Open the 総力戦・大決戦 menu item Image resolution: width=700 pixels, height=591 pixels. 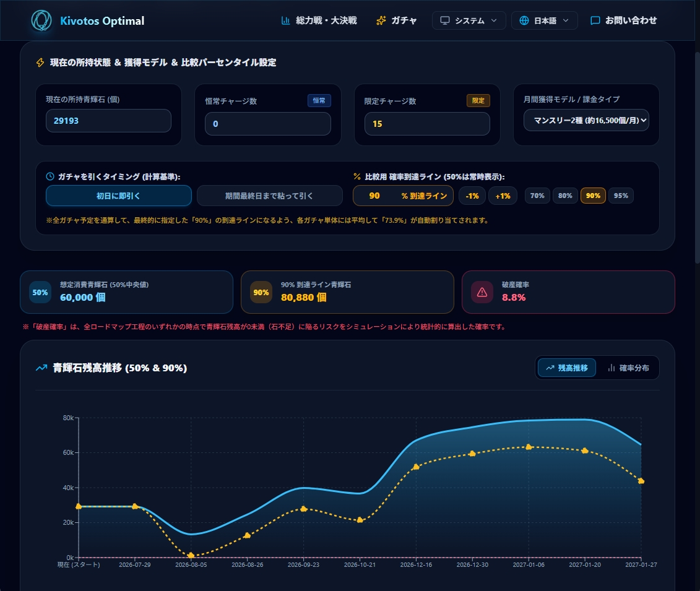[x=319, y=20]
